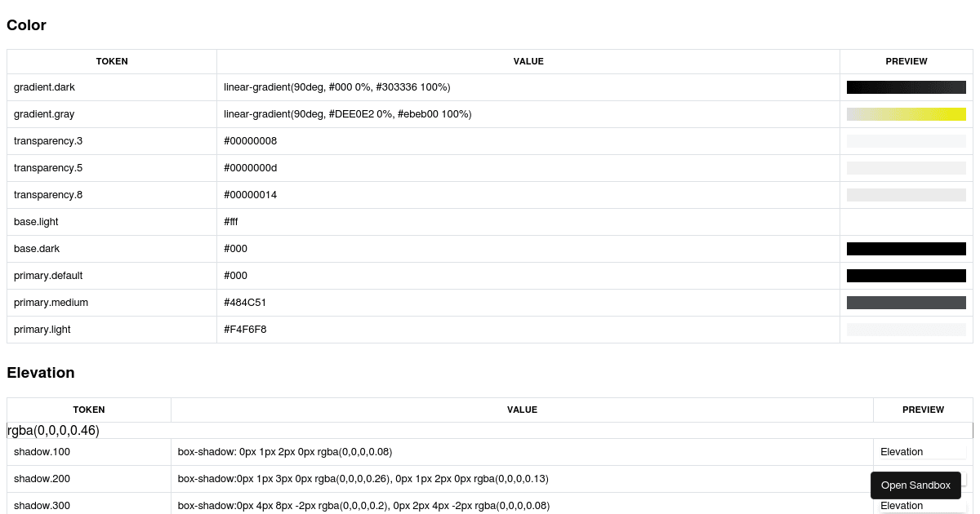The image size is (980, 514).
Task: Click the Color section heading
Action: coord(26,25)
